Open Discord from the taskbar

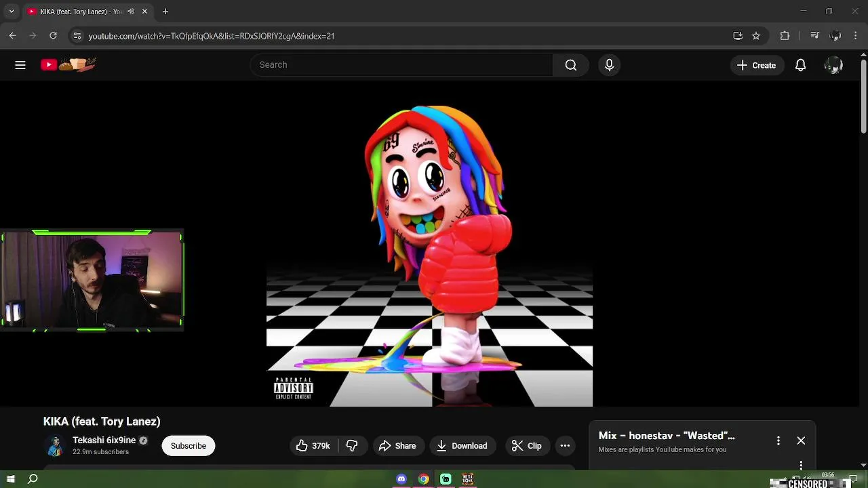pyautogui.click(x=401, y=479)
